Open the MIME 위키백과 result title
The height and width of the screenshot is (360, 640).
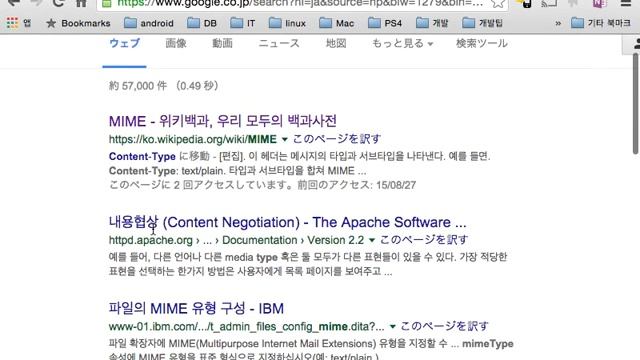(x=223, y=121)
